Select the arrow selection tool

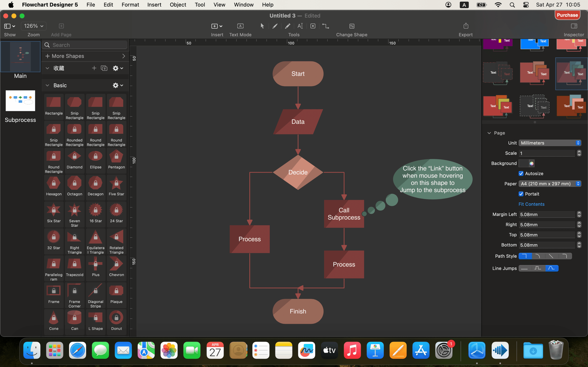point(262,26)
